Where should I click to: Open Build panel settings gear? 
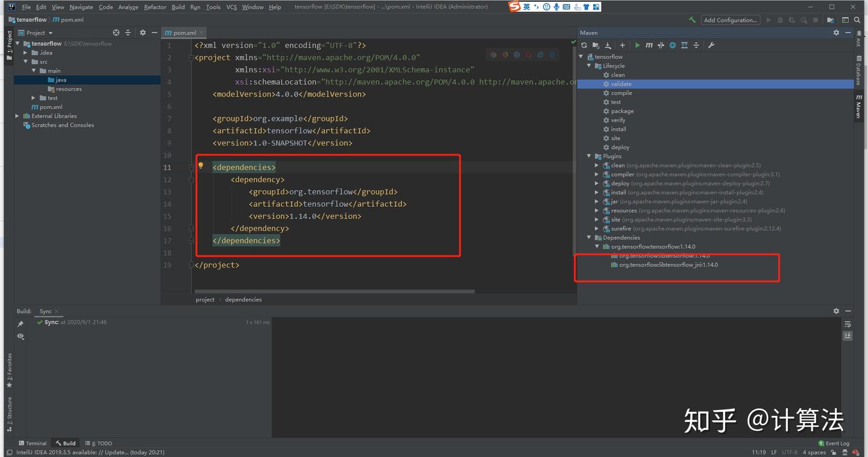836,311
